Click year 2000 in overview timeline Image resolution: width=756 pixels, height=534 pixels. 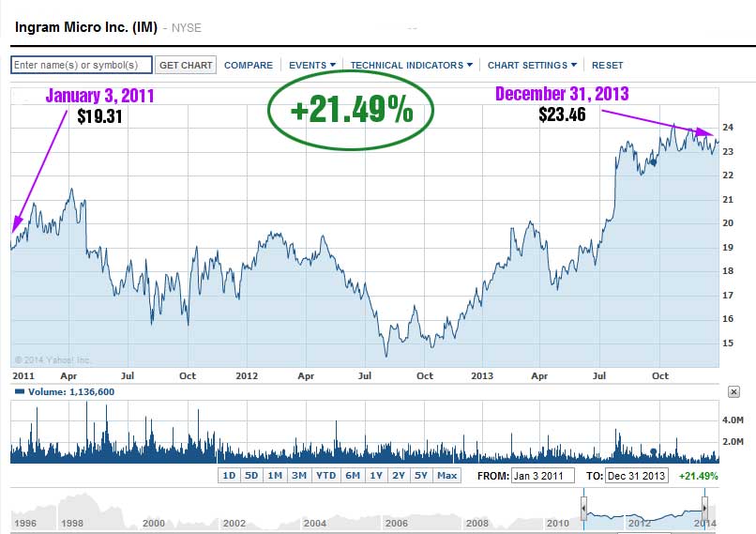point(154,523)
